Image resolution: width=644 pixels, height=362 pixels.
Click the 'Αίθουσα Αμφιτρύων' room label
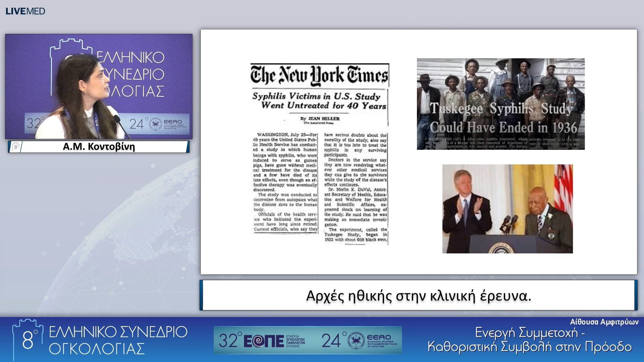(604, 322)
